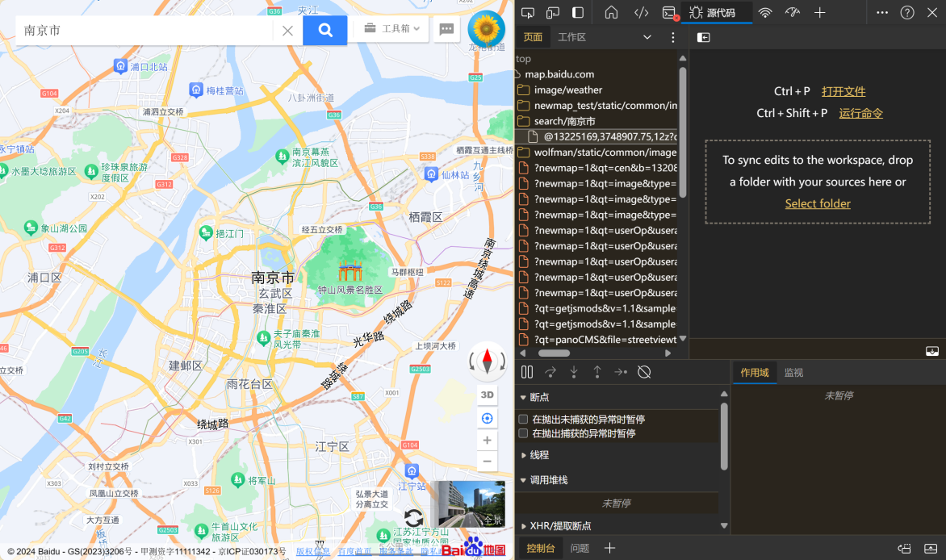
Task: Toggle the device emulation icon
Action: point(553,13)
